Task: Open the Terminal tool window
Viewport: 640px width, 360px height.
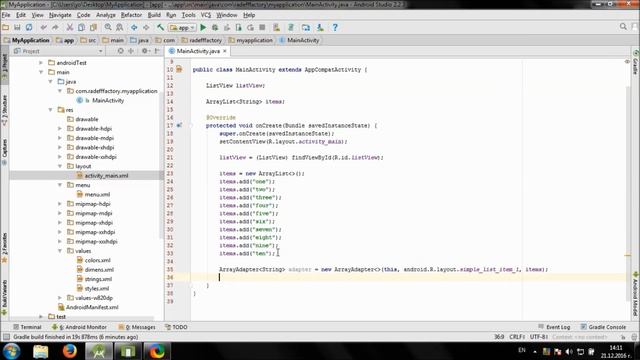Action: pos(27,327)
